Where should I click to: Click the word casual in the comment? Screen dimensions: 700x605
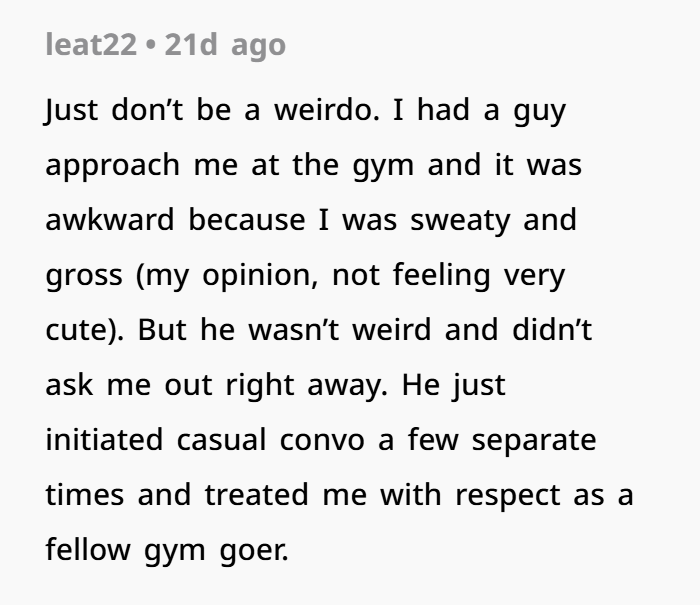pyautogui.click(x=221, y=439)
